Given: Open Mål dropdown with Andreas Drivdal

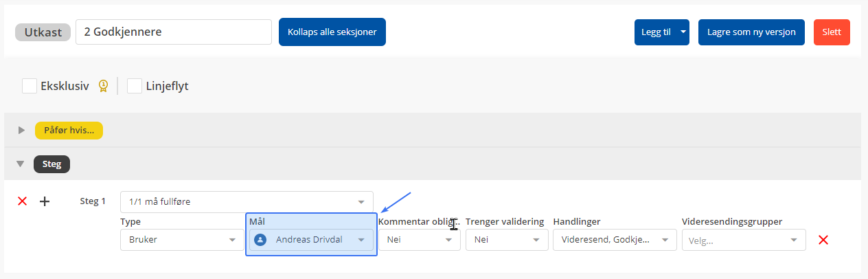Looking at the screenshot, I should pos(361,240).
